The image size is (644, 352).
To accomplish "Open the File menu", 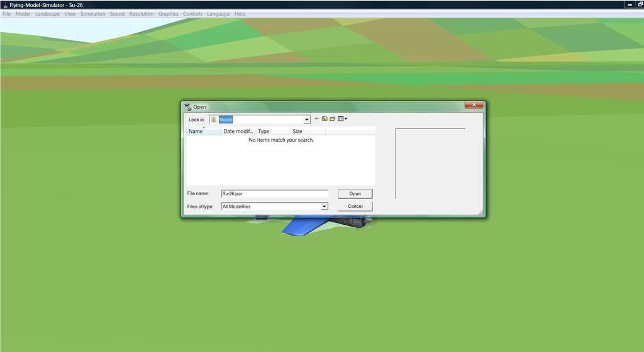I will click(x=6, y=14).
